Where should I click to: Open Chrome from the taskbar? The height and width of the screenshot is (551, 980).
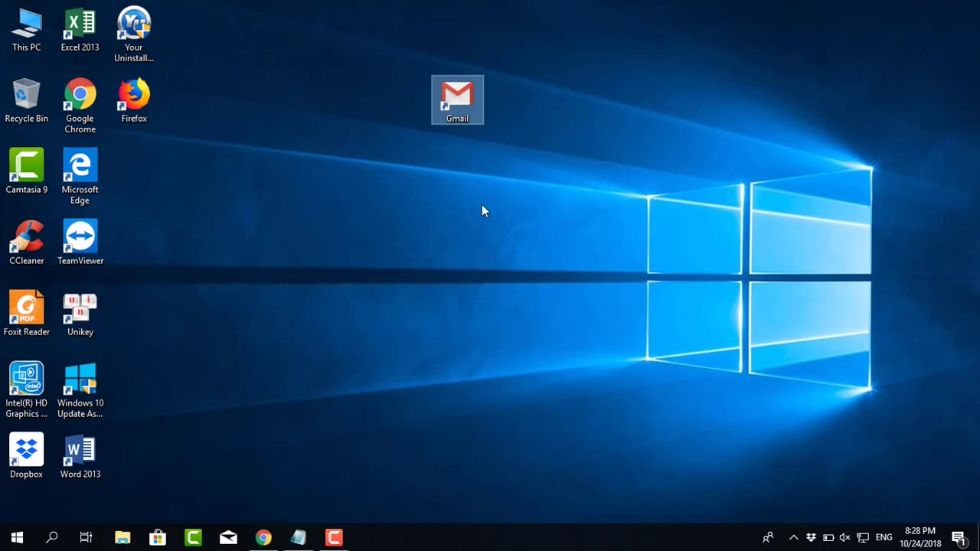[x=263, y=537]
